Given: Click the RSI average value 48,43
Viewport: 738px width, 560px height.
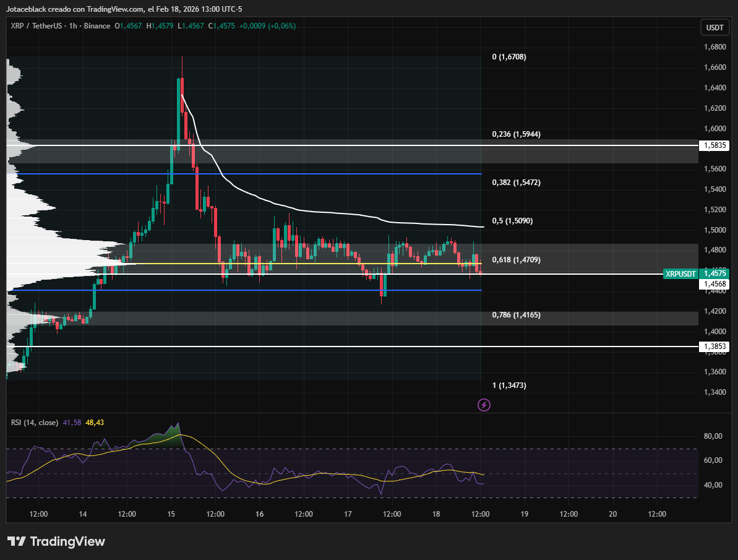Looking at the screenshot, I should coord(95,423).
